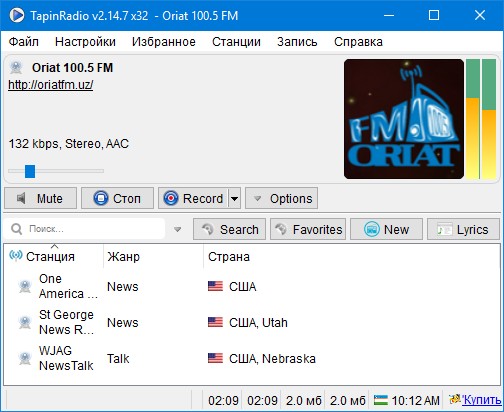Expand the search history dropdown arrow
Image resolution: width=504 pixels, height=412 pixels.
(x=178, y=229)
